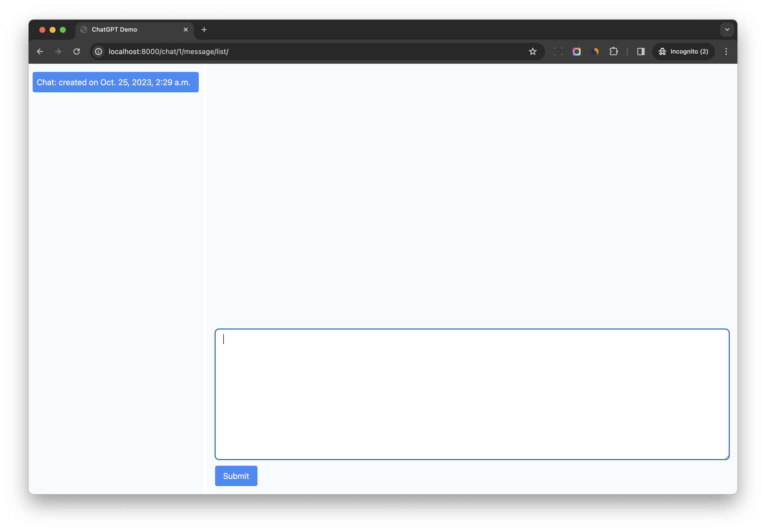
Task: Toggle the browser side panel
Action: click(x=641, y=52)
